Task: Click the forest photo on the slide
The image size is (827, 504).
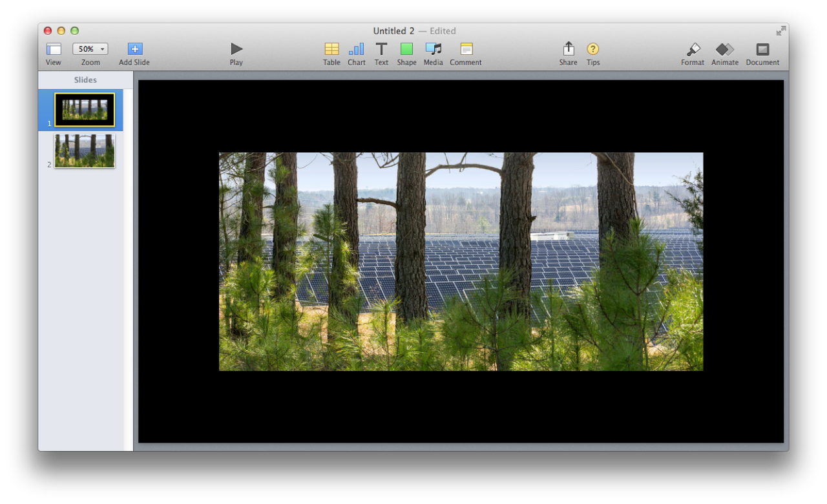Action: tap(461, 262)
